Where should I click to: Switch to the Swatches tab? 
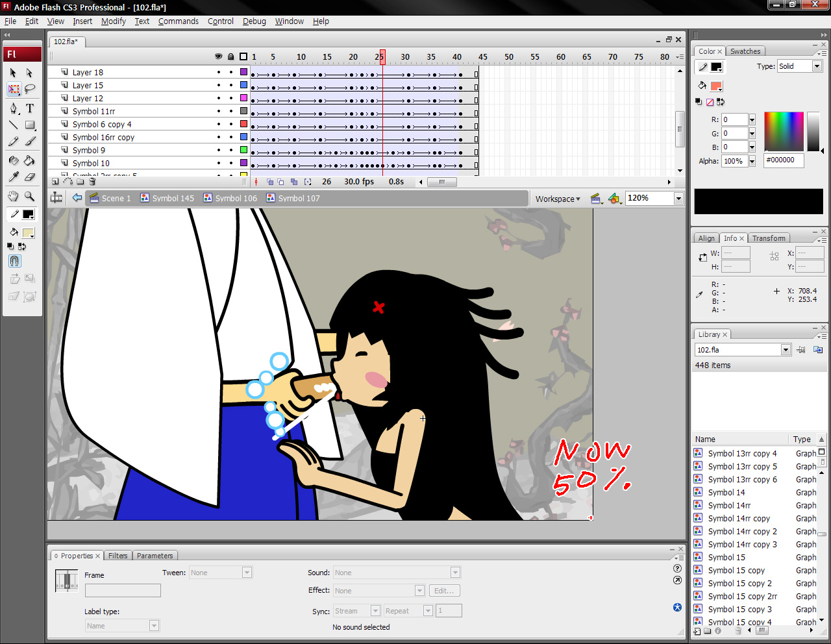pos(745,51)
